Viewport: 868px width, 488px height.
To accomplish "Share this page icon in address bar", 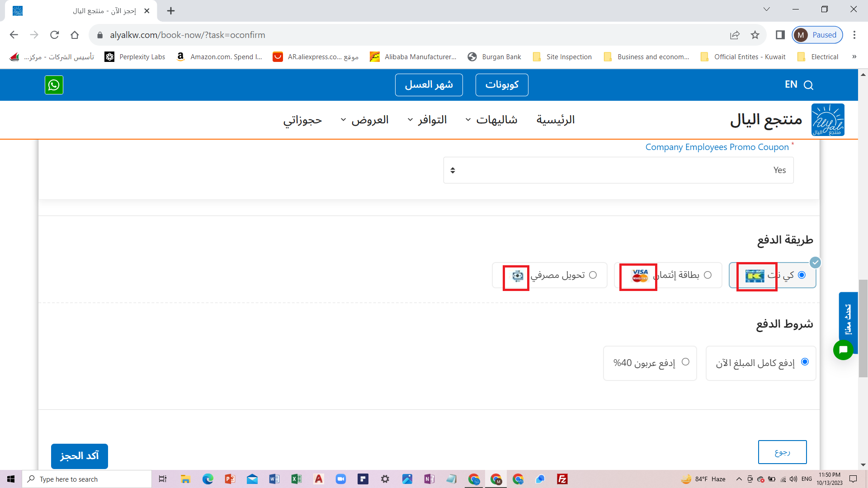I will pos(735,35).
